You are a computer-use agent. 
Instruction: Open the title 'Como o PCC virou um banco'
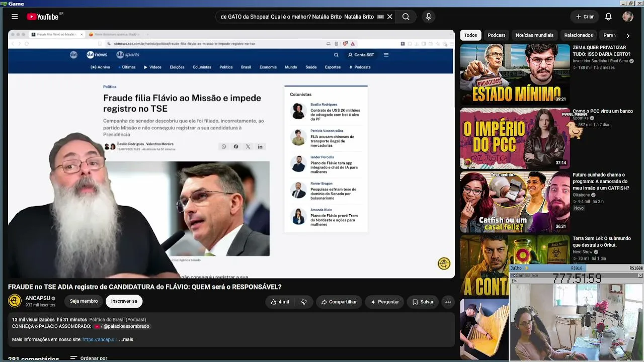[603, 111]
